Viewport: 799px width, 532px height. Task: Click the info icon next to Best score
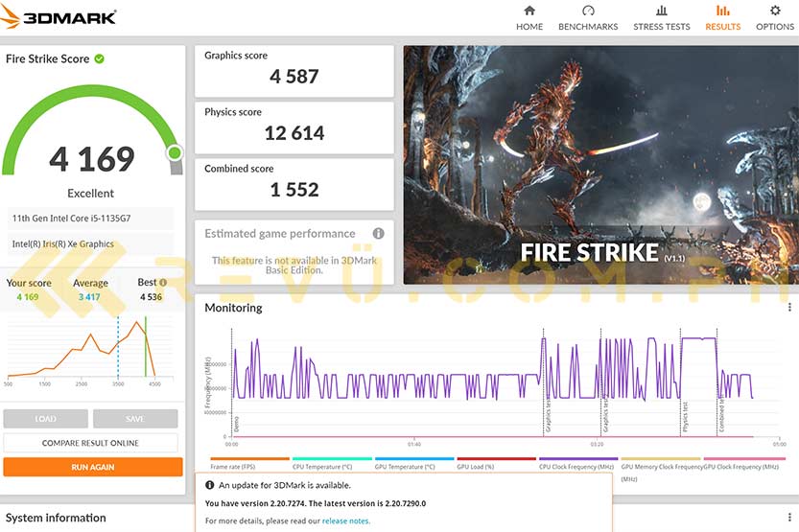(163, 282)
